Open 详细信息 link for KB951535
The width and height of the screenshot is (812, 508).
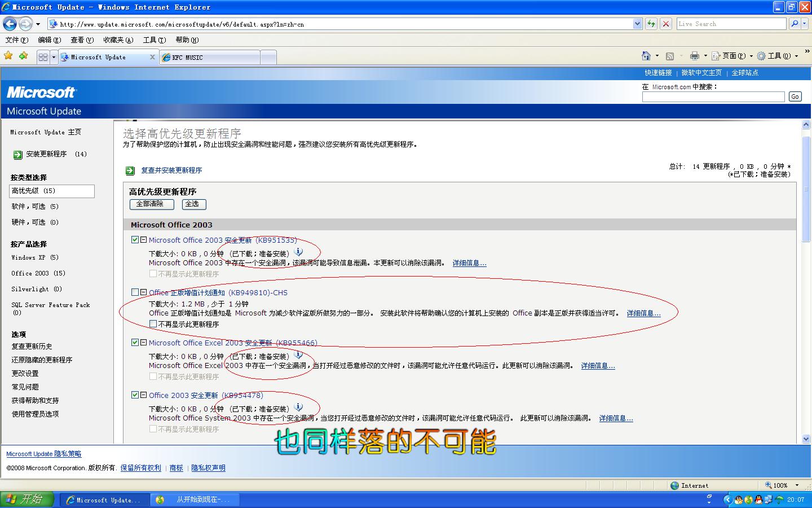point(469,263)
